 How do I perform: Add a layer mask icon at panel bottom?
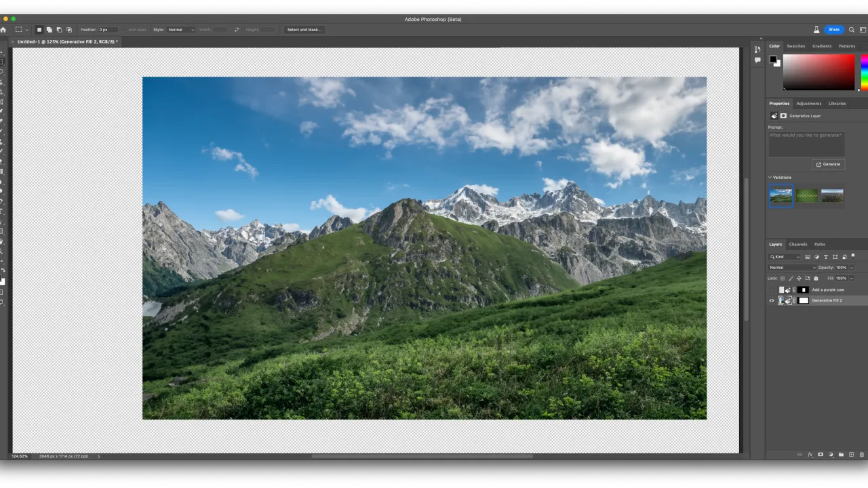click(821, 455)
